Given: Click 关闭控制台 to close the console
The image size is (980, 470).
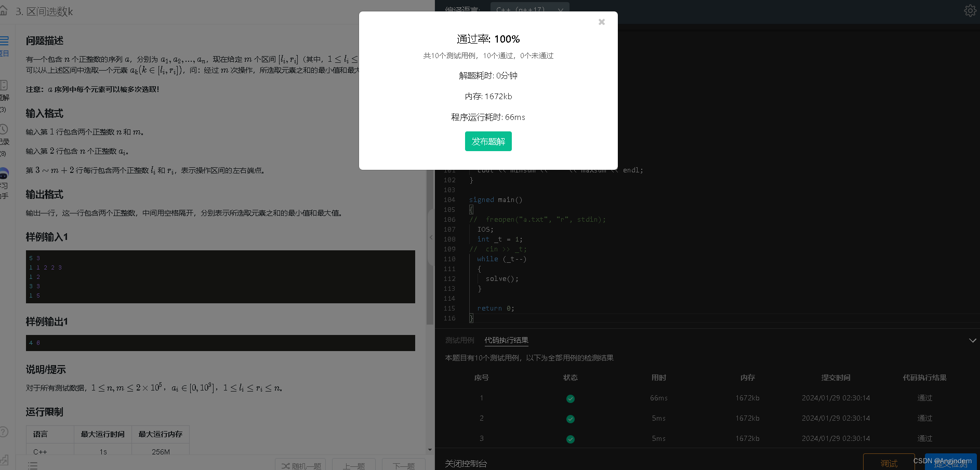Looking at the screenshot, I should pos(466,463).
